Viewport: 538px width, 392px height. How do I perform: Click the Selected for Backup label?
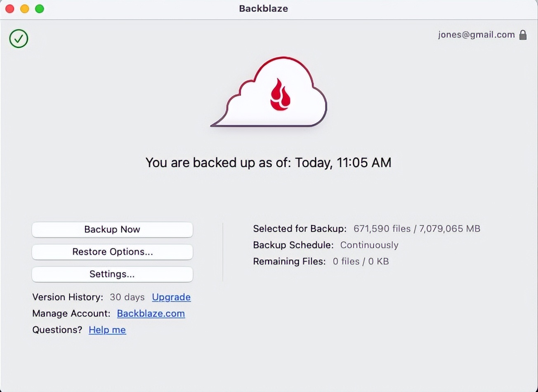click(300, 229)
